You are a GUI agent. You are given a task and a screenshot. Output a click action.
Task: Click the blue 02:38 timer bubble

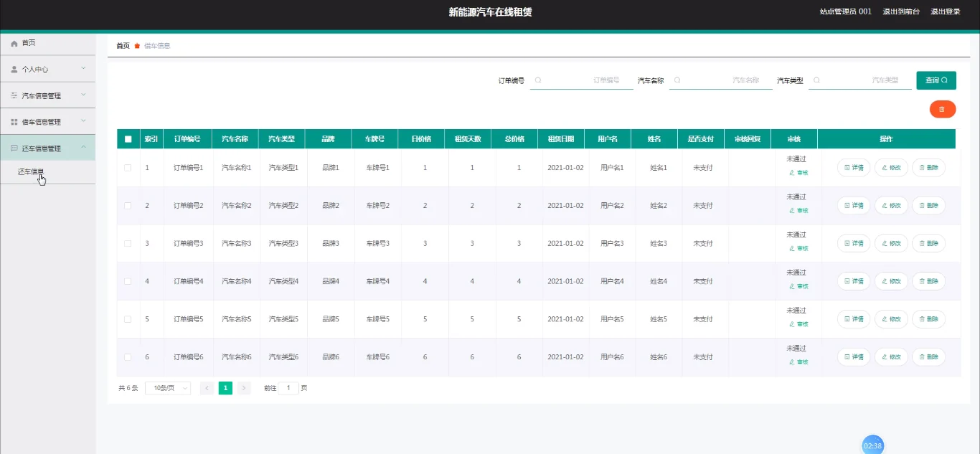point(872,445)
